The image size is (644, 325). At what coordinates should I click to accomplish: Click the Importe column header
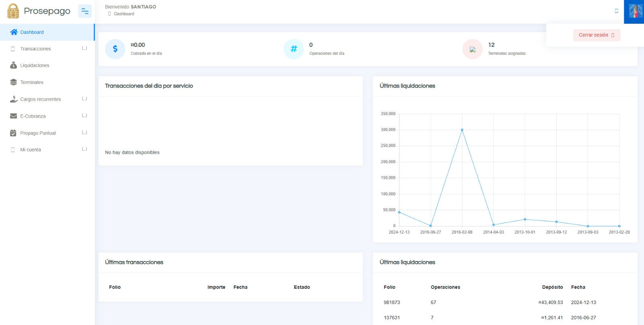(216, 287)
